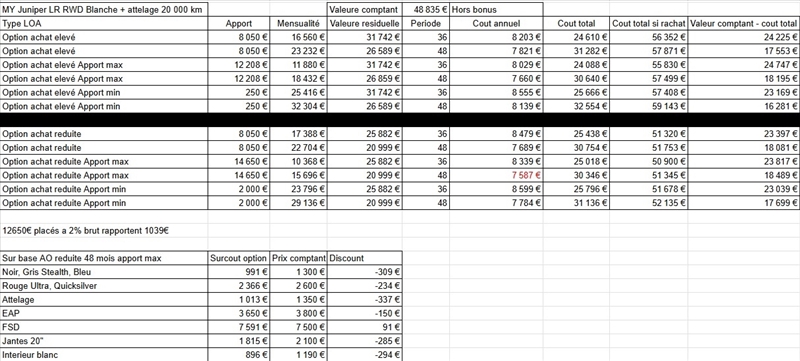The height and width of the screenshot is (361, 800).
Task: Click the Cout total si rachat header
Action: point(648,23)
